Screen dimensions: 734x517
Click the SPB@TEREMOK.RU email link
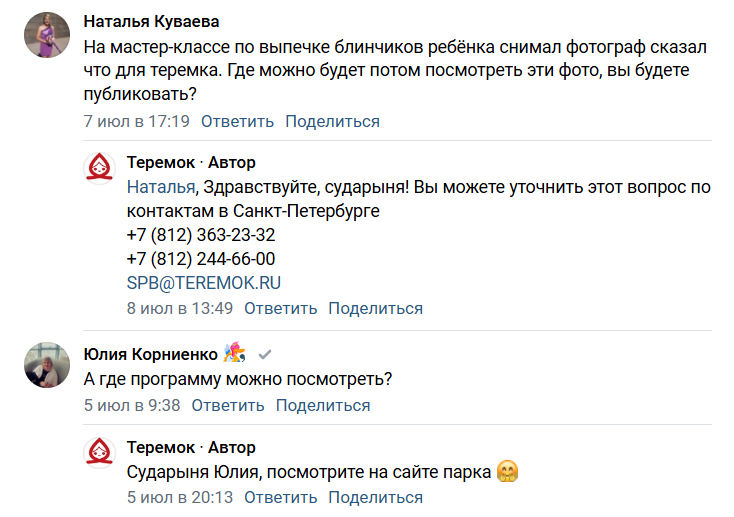(204, 283)
